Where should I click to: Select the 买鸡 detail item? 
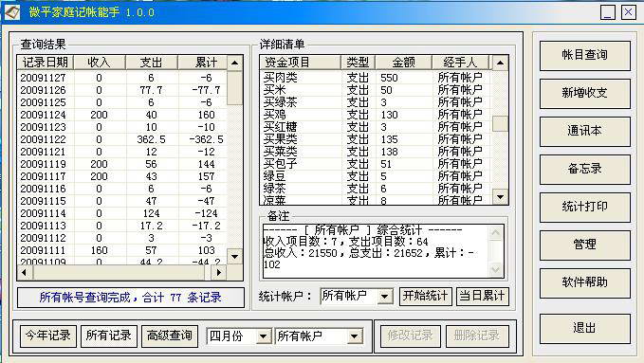click(x=376, y=114)
